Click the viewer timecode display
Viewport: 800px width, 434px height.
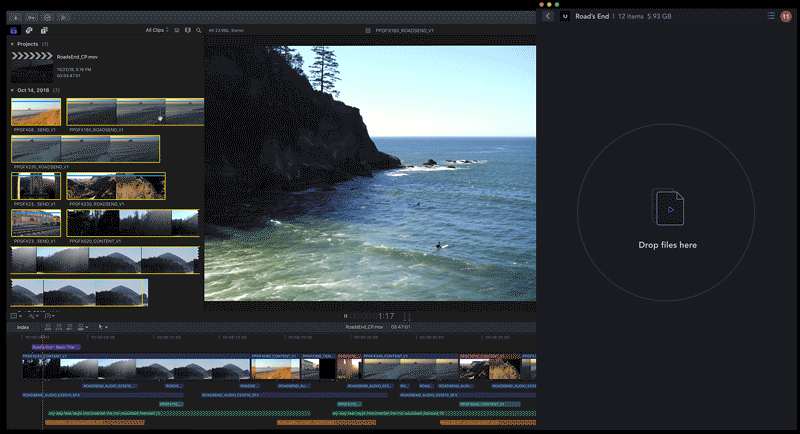372,316
